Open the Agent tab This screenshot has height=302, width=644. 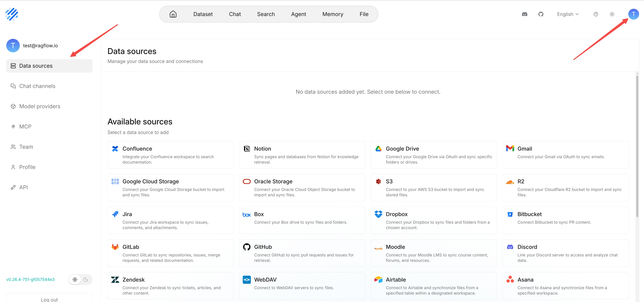point(299,14)
